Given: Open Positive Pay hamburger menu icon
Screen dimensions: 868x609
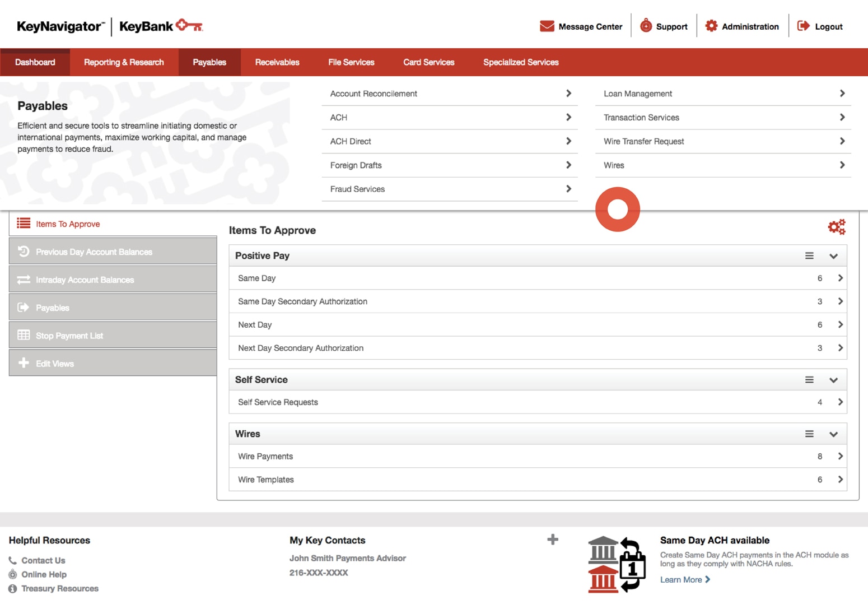Looking at the screenshot, I should (x=809, y=255).
